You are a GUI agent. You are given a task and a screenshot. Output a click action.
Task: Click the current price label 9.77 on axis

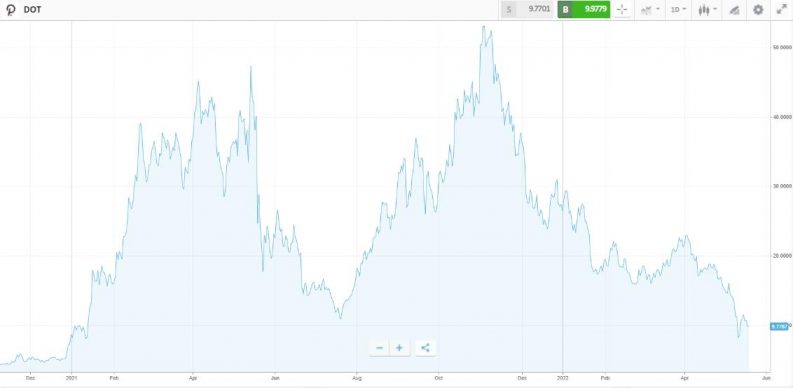click(779, 326)
